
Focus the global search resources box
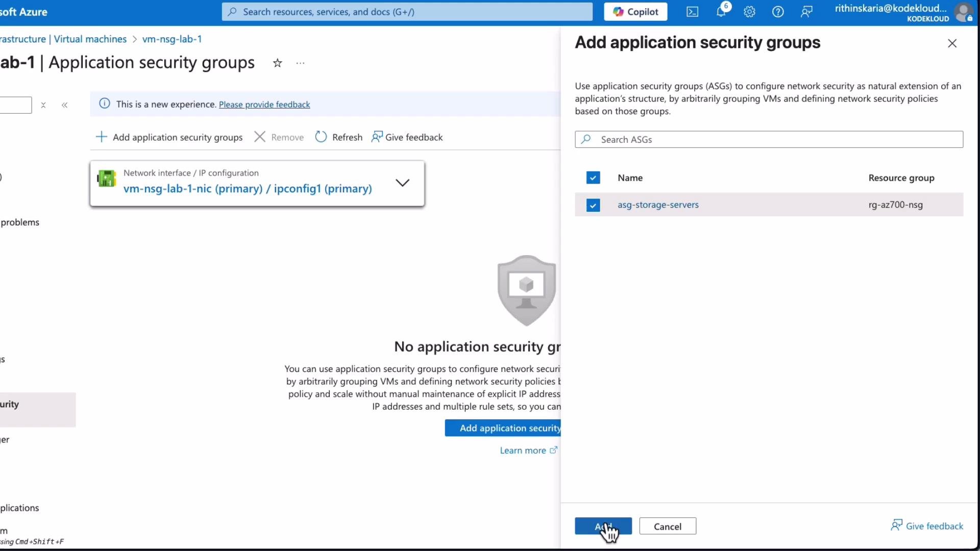[407, 12]
